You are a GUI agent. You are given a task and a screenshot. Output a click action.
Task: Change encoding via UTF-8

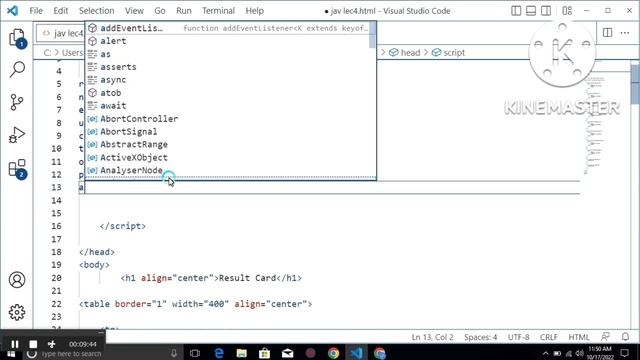coord(518,337)
